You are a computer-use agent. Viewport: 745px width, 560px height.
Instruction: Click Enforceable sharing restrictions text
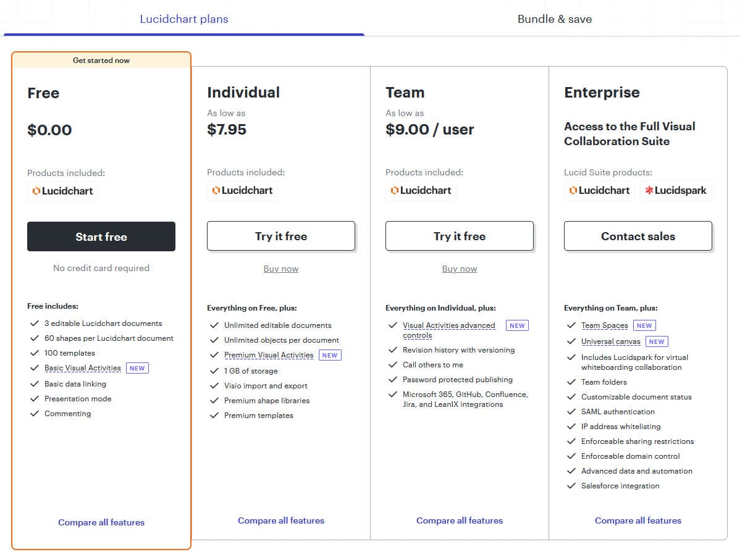(x=638, y=441)
